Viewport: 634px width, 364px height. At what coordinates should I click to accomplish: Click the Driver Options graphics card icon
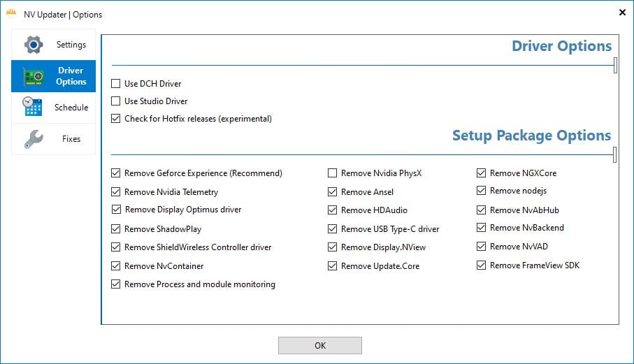34,76
